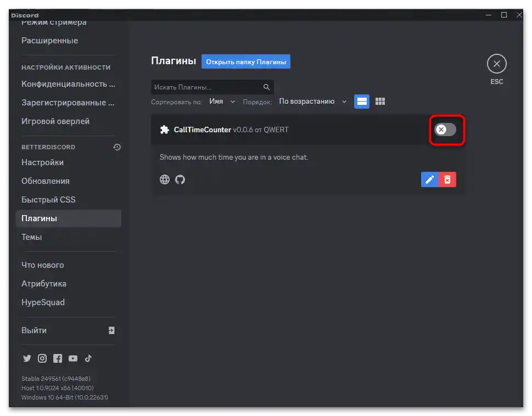This screenshot has width=532, height=416.
Task: Click 'Открыть папку Плагины' button
Action: (246, 61)
